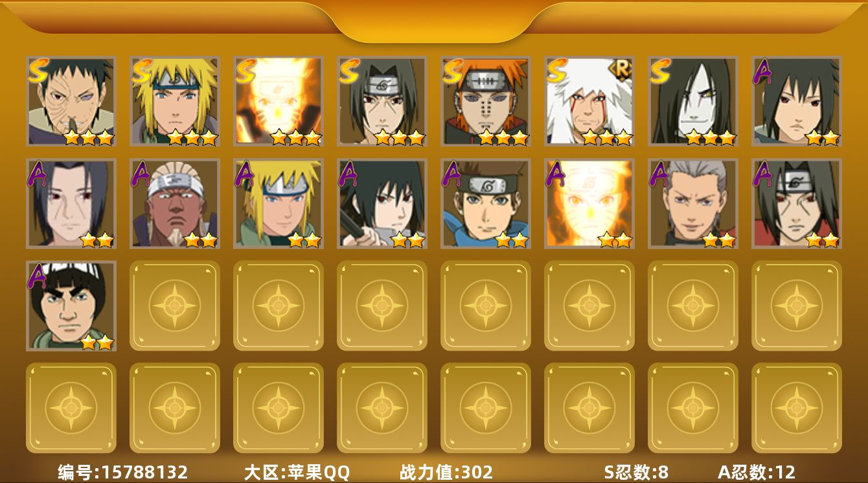Click the 战力值:302 power value label
Image resolution: width=868 pixels, height=483 pixels.
coord(446,472)
